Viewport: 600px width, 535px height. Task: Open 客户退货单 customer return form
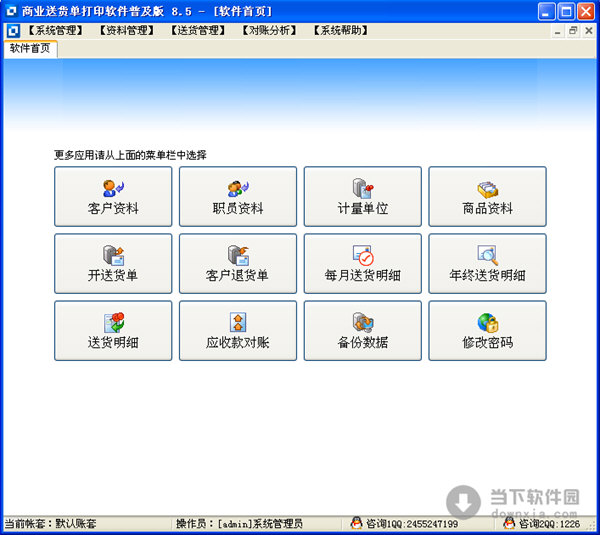point(238,264)
